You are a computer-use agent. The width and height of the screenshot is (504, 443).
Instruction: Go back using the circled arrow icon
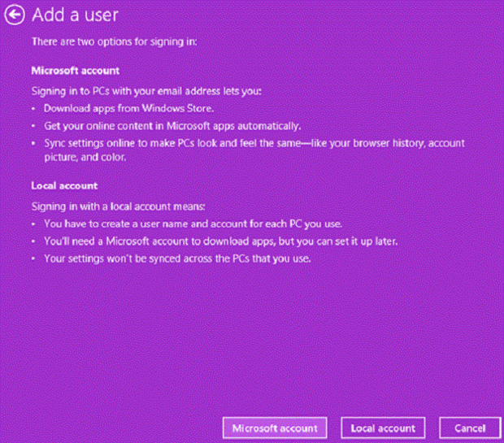(x=15, y=15)
